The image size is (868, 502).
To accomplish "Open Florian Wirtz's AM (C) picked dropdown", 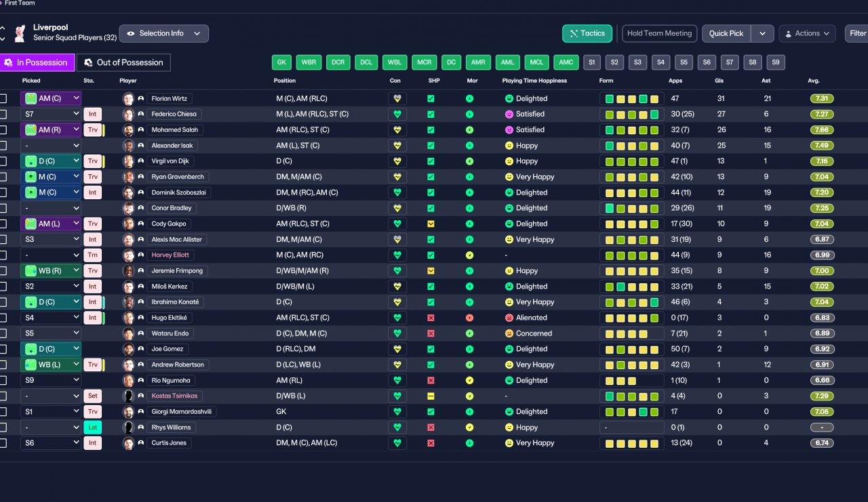I will 51,98.
